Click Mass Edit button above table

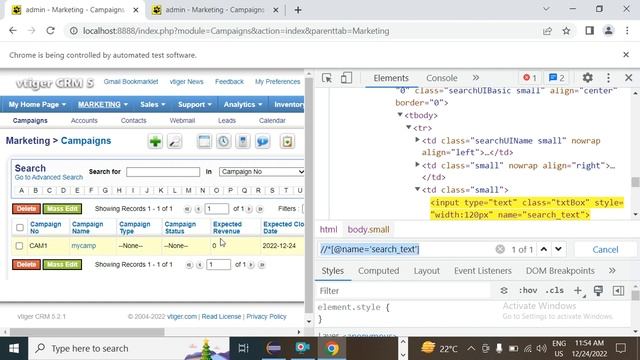tap(62, 209)
